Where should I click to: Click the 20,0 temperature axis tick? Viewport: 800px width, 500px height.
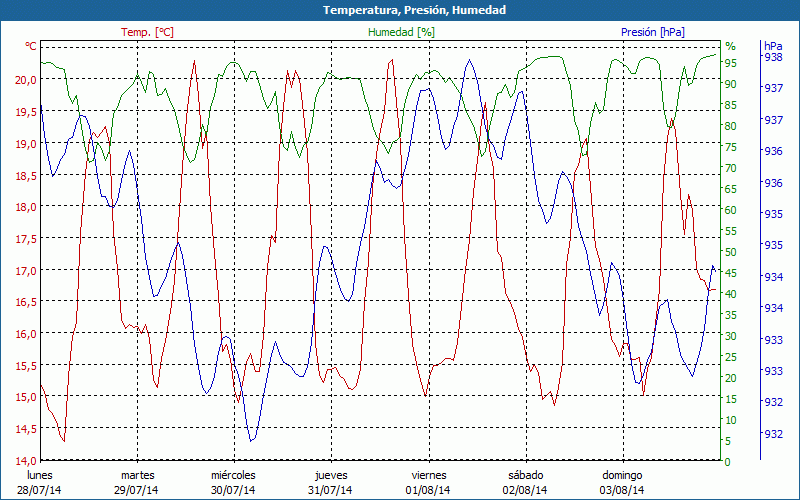(24, 80)
